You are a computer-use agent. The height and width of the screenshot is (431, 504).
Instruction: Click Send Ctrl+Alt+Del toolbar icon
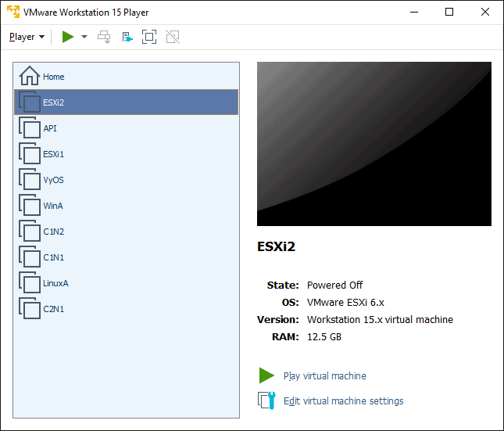(104, 37)
